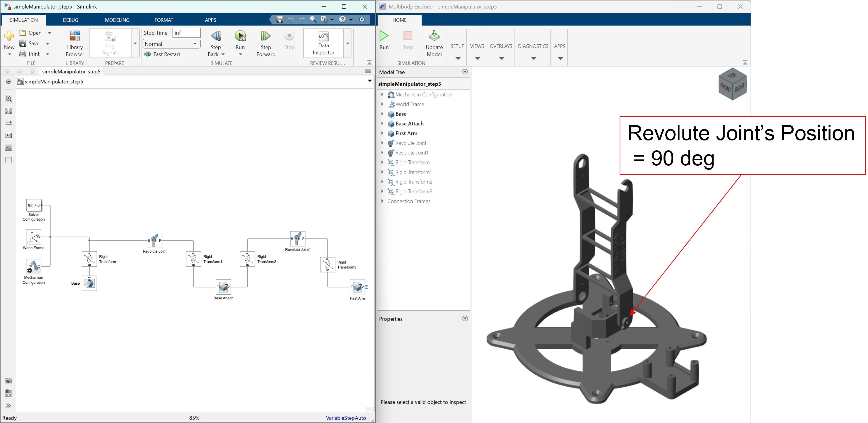Select the Revolute Joint1 block
Image resolution: width=868 pixels, height=423 pixels.
297,238
